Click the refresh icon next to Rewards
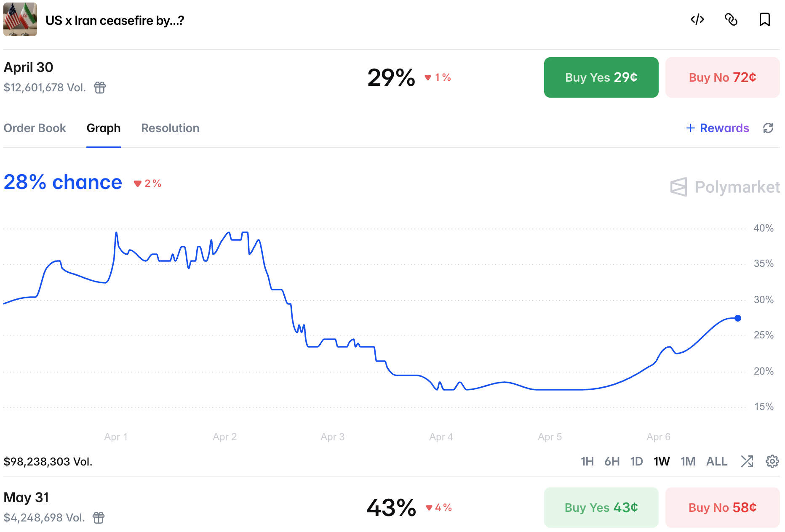 [768, 128]
